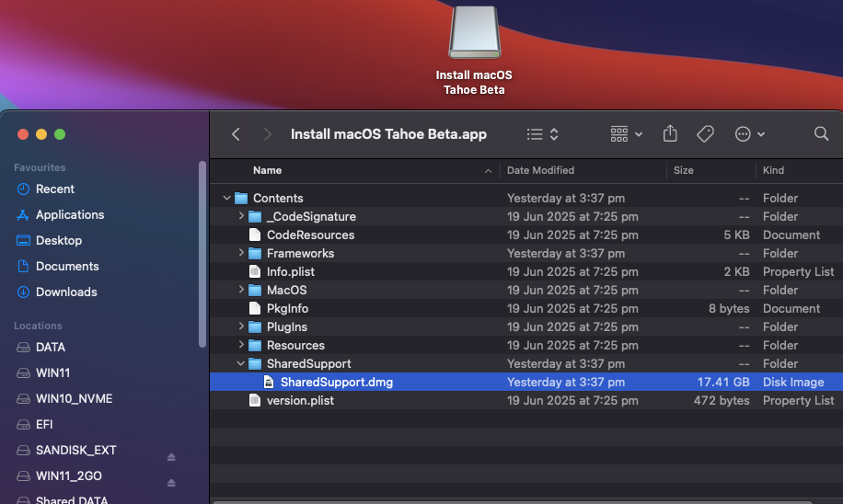Open the Group By grid menu
Viewport: 843px width, 504px height.
point(627,134)
